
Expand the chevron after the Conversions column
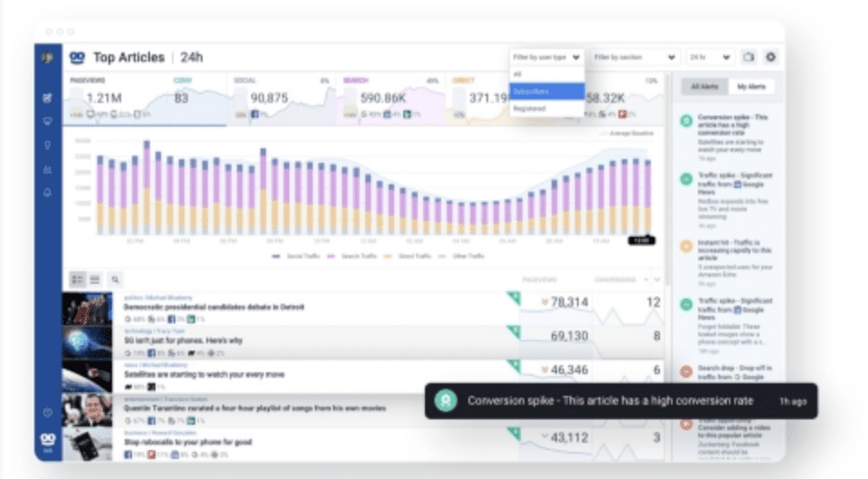tap(657, 280)
